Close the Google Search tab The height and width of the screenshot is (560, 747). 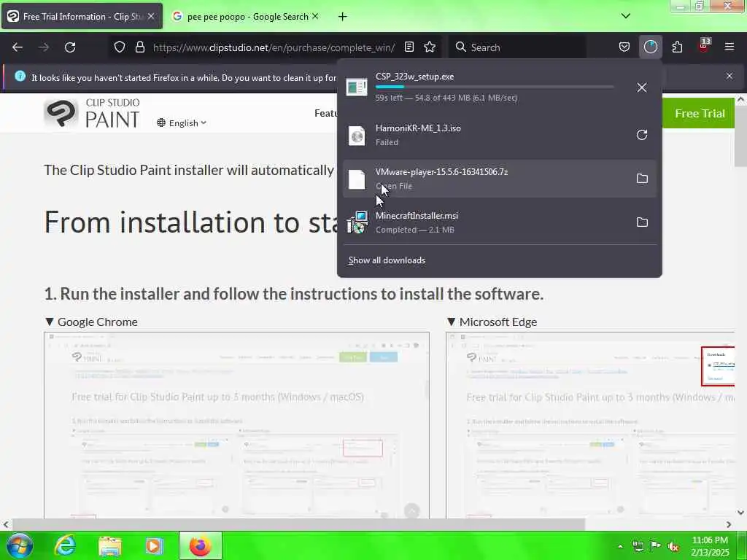click(315, 16)
